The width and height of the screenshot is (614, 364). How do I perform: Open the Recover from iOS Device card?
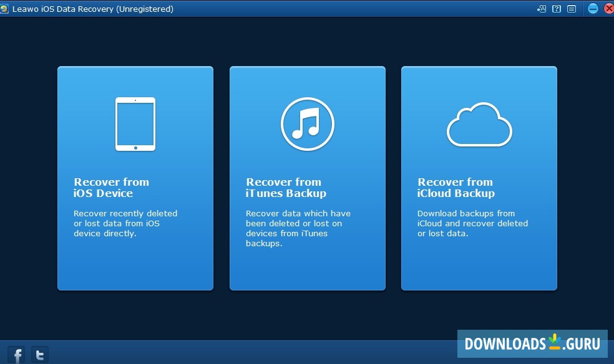(x=135, y=178)
